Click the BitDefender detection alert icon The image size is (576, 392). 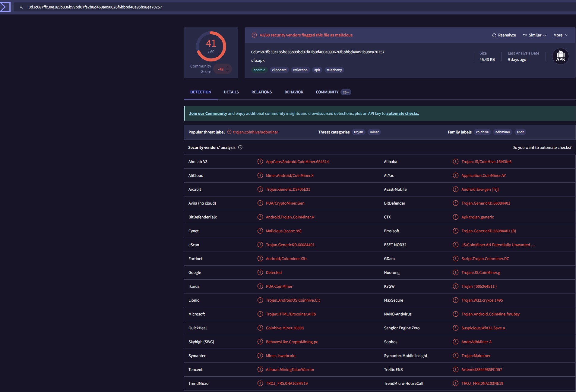coord(456,203)
